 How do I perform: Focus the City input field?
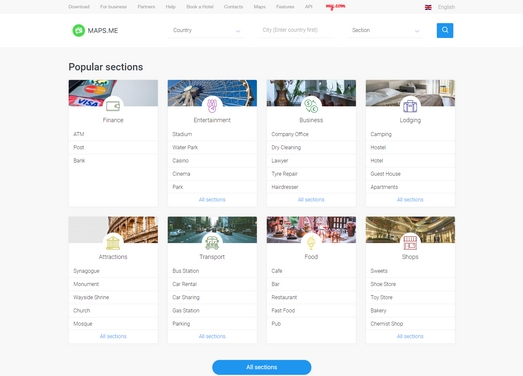(x=296, y=30)
